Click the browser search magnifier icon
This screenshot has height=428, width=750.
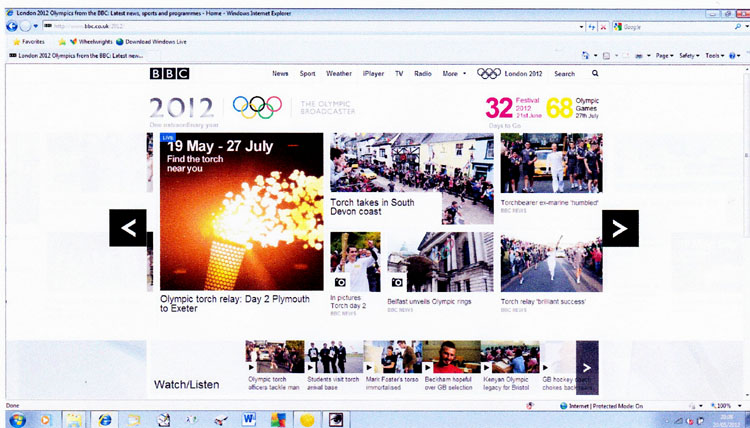pos(738,27)
